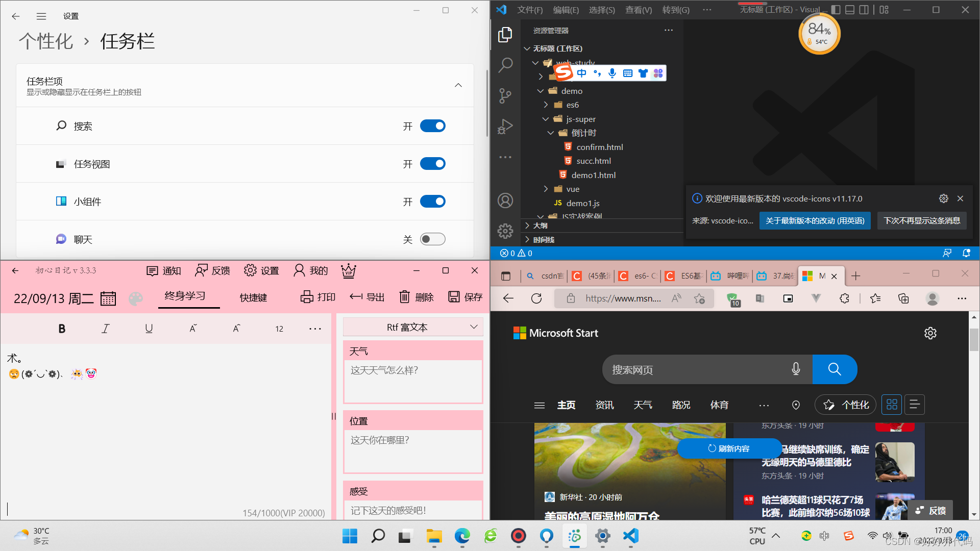Open the diary theme color palette
Image resolution: width=980 pixels, height=551 pixels.
(x=136, y=298)
